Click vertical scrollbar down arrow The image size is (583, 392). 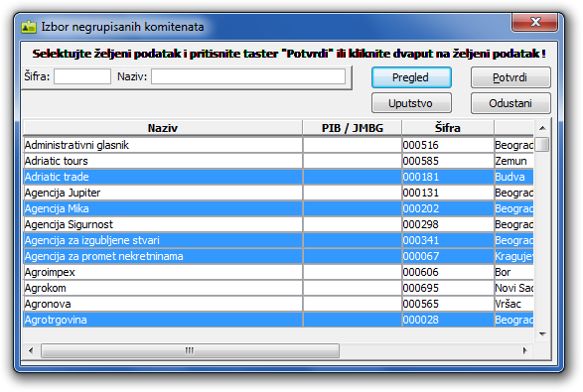coord(542,333)
